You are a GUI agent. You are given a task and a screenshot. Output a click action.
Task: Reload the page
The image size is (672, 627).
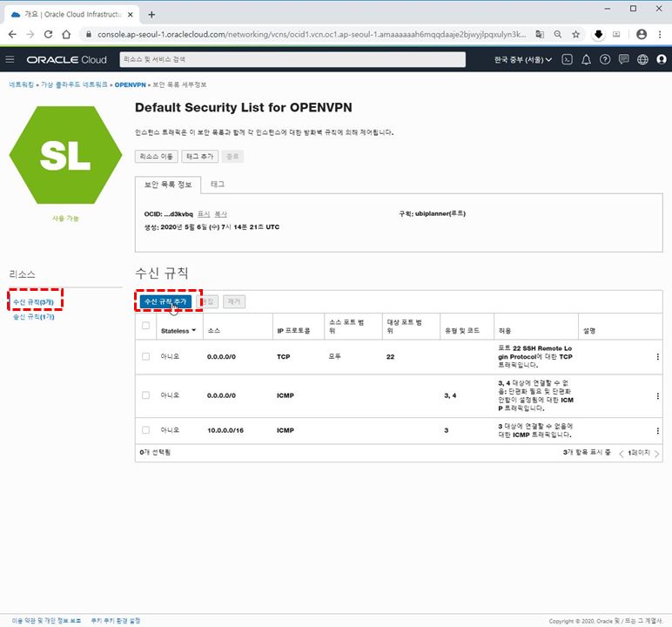[49, 34]
